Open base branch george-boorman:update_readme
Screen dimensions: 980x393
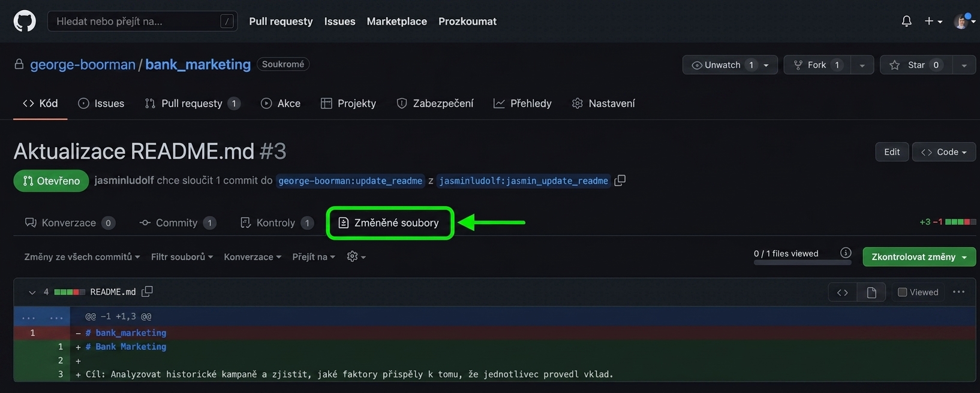[350, 181]
